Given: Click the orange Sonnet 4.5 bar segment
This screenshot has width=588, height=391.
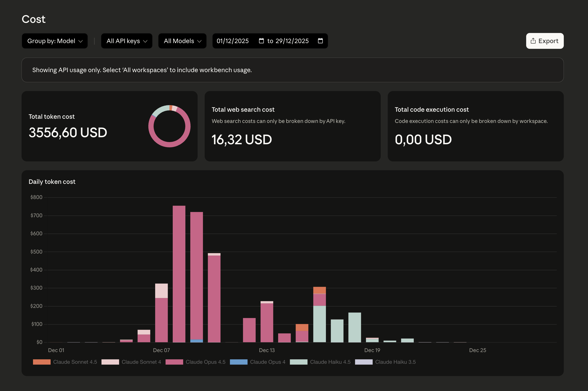Looking at the screenshot, I should [x=319, y=290].
